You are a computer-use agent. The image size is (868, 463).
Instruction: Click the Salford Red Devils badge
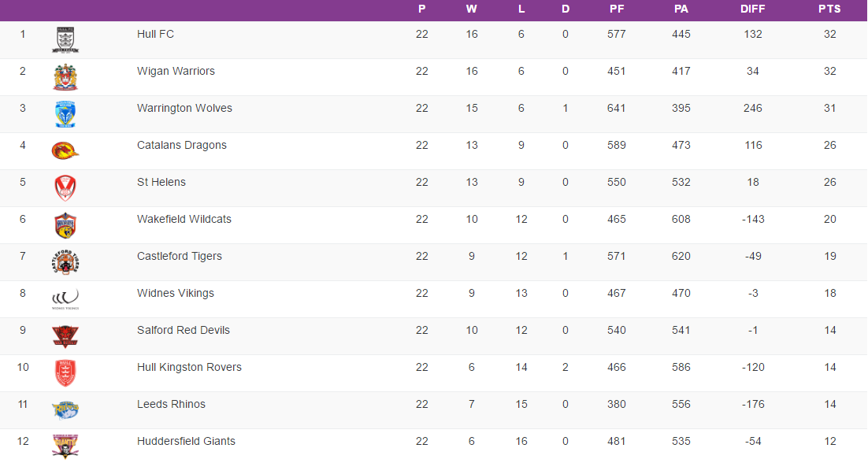coord(65,336)
